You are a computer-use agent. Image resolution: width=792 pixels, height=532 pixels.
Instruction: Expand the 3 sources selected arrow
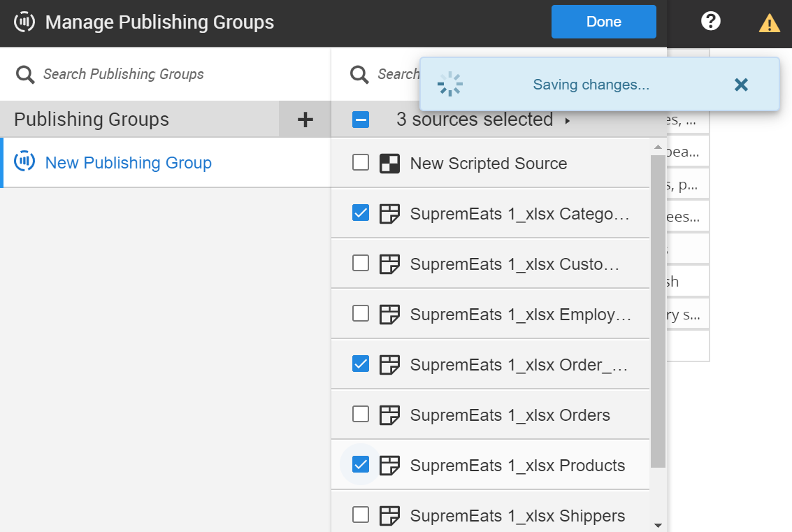coord(567,120)
